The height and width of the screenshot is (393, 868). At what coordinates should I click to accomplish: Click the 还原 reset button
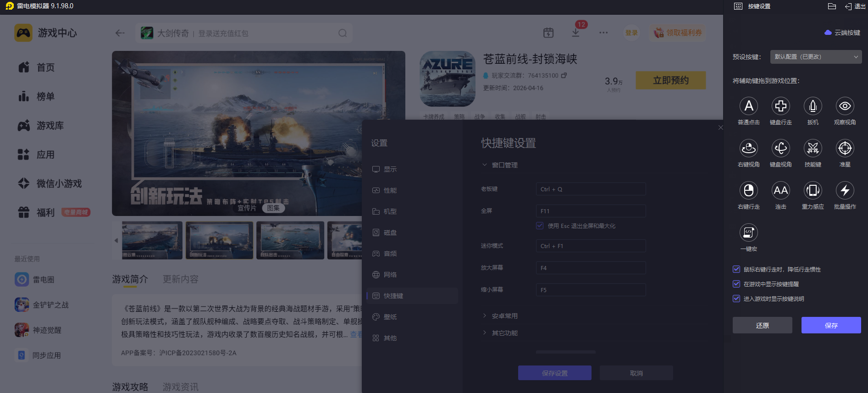(x=762, y=325)
